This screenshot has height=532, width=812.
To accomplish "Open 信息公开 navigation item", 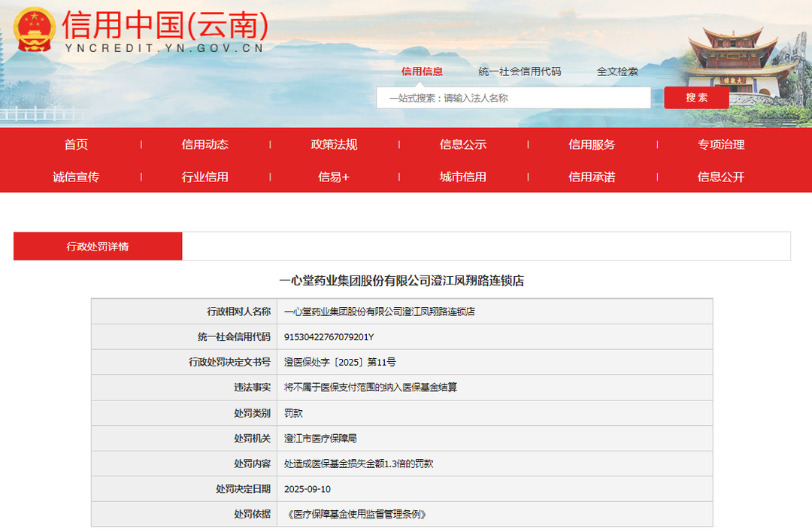I will [x=721, y=177].
